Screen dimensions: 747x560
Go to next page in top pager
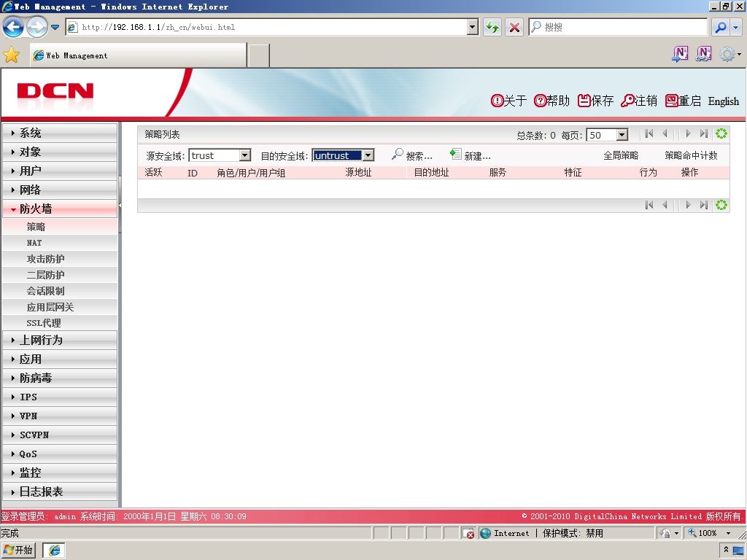[688, 134]
